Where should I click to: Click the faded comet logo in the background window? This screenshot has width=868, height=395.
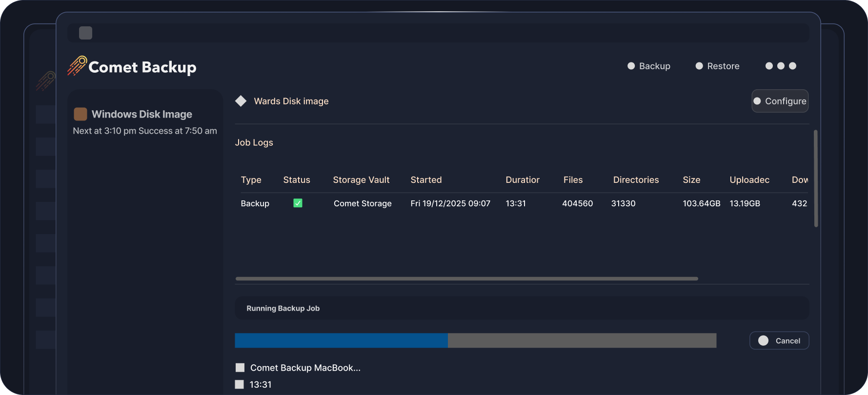45,81
